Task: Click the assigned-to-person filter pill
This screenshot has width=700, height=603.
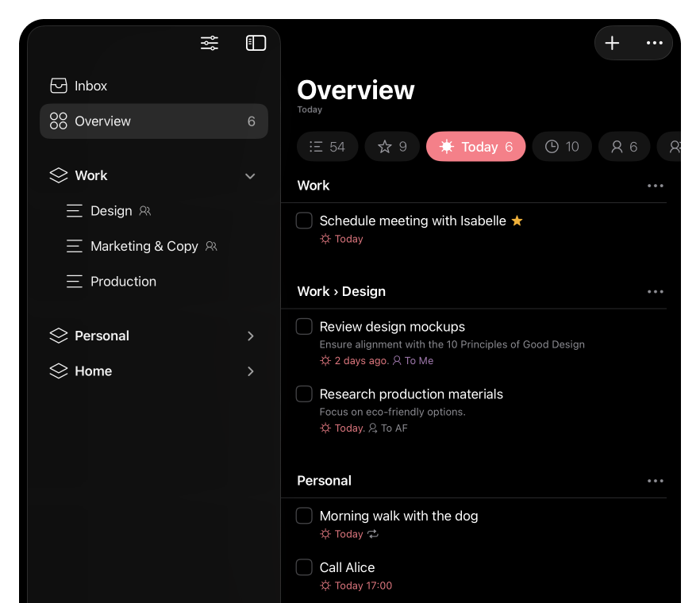Action: (624, 146)
